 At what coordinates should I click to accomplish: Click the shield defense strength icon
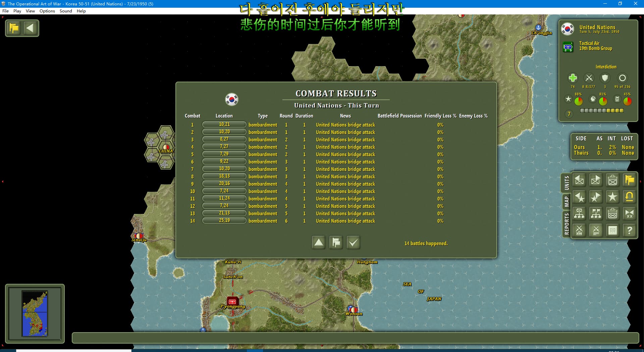[605, 78]
